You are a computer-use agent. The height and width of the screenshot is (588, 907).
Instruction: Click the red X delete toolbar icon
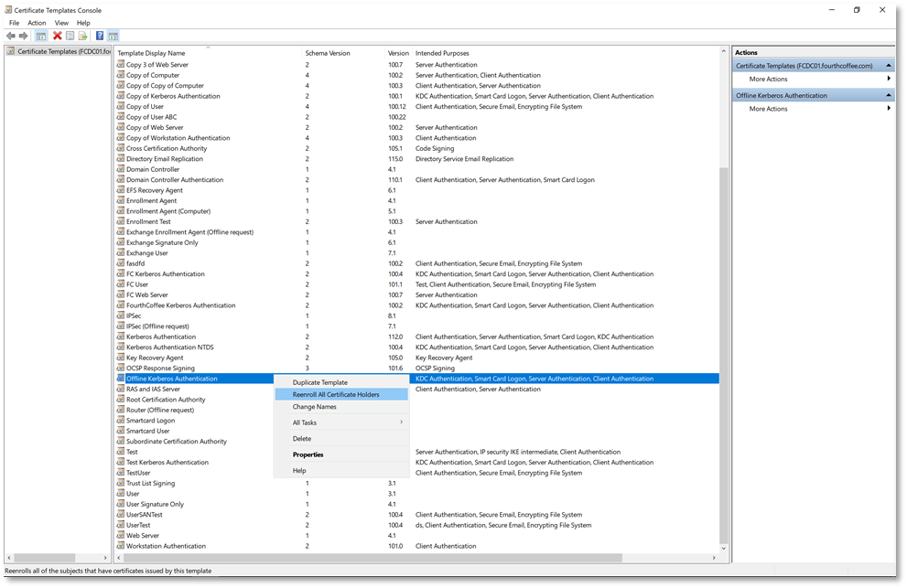[x=58, y=36]
